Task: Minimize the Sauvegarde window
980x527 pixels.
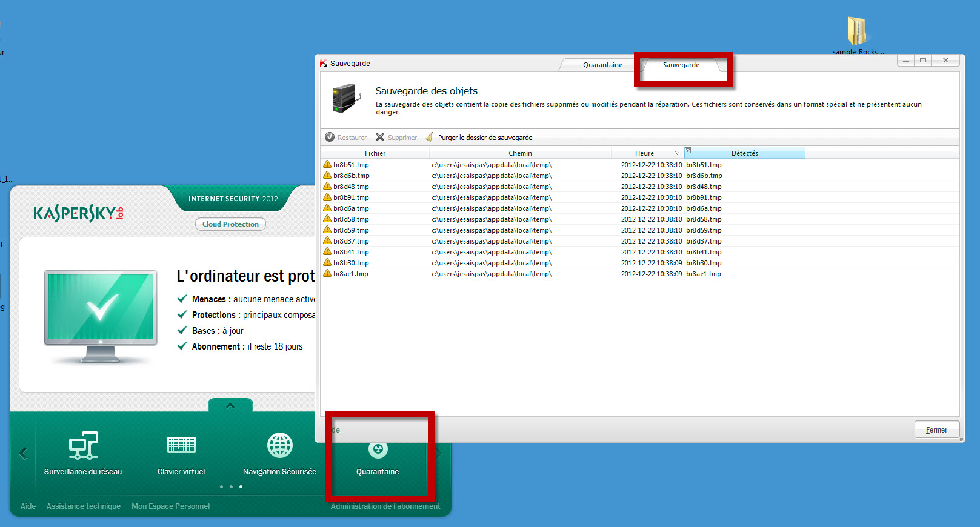Action: click(x=906, y=61)
